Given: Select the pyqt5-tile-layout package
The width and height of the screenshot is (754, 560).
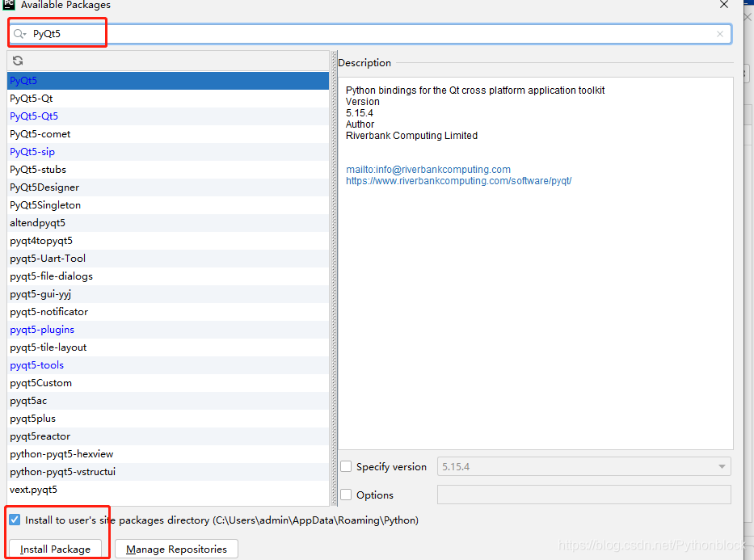Looking at the screenshot, I should click(x=168, y=347).
